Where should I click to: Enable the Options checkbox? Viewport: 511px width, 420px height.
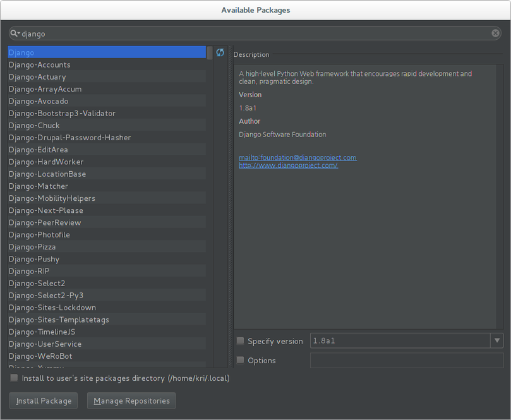pyautogui.click(x=240, y=360)
